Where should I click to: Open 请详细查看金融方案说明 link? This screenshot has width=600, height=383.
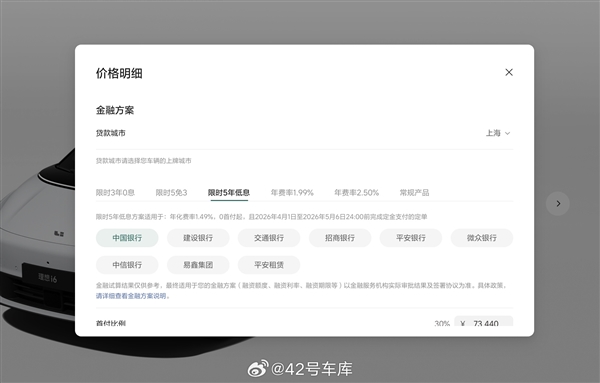(x=131, y=296)
